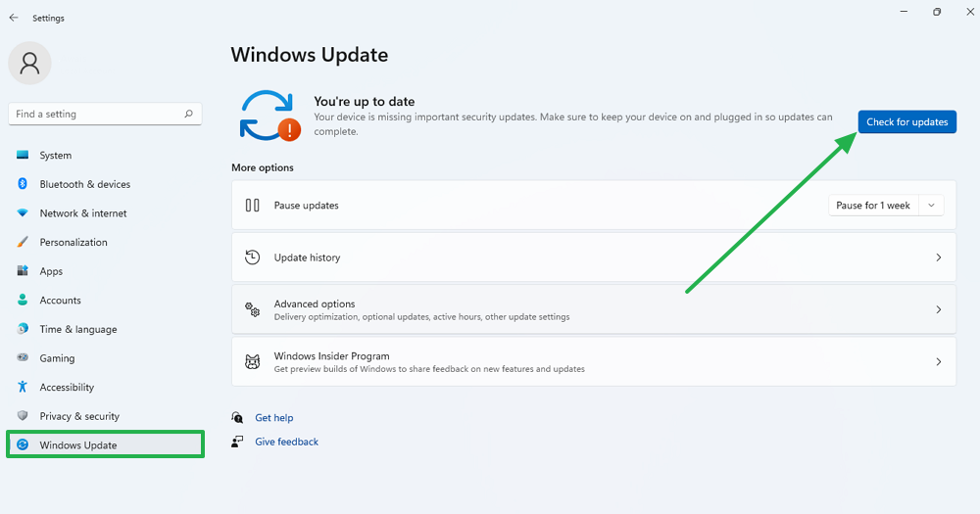980x514 pixels.
Task: Click the magnifier search icon
Action: pyautogui.click(x=189, y=114)
